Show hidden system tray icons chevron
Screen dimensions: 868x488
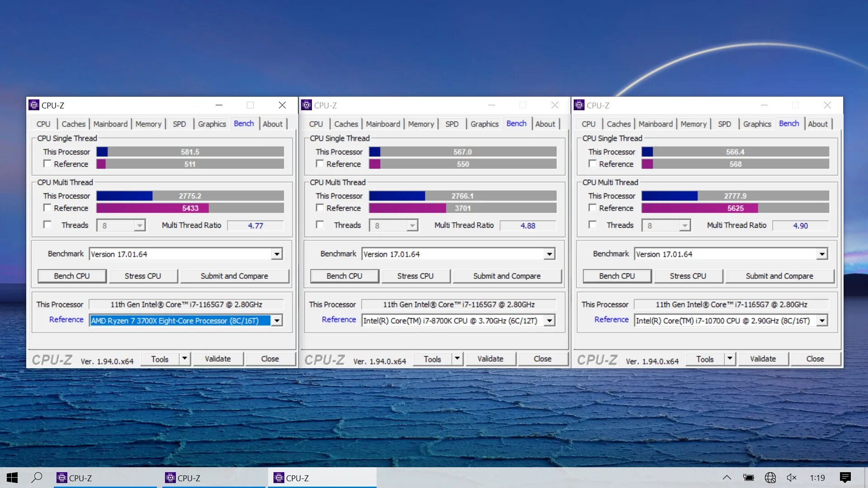tap(726, 478)
